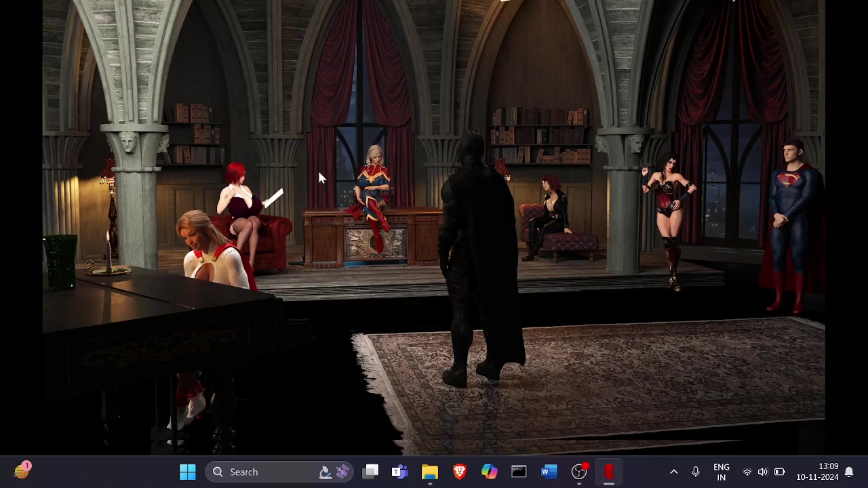The height and width of the screenshot is (488, 868).
Task: Open the Windows Start menu
Action: pyautogui.click(x=188, y=472)
